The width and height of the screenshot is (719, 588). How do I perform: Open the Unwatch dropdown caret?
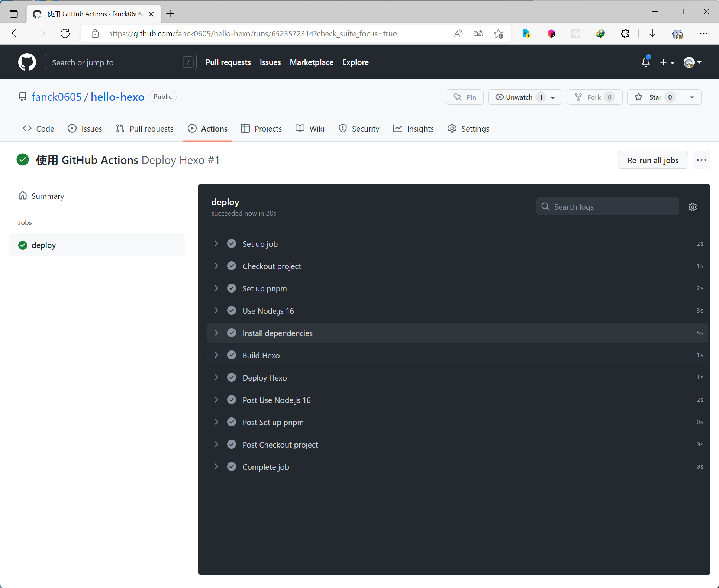coord(553,97)
